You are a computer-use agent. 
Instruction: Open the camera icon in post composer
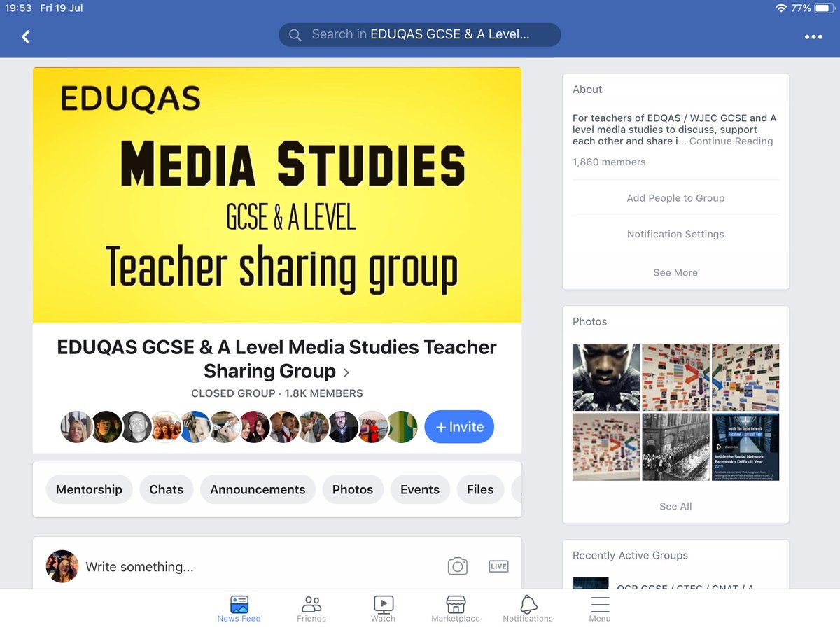point(458,566)
